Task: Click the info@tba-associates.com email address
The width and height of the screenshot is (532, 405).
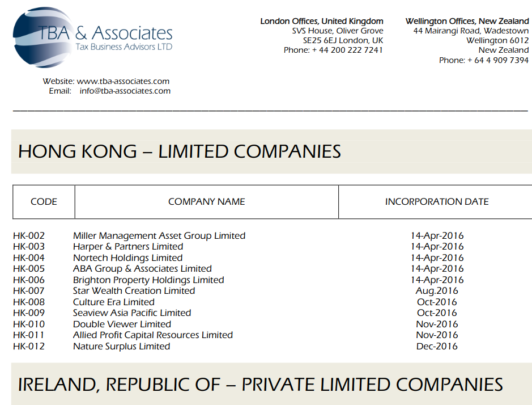Action: point(125,91)
